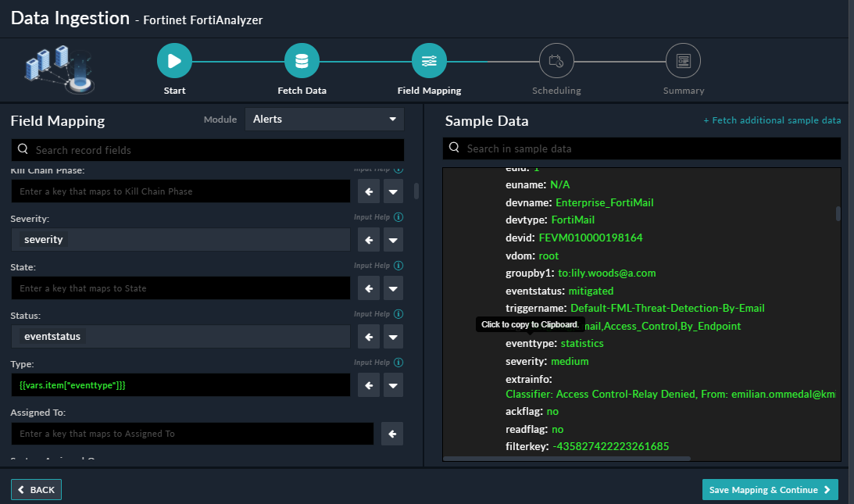Copy severity value medium
This screenshot has height=504, width=854.
point(569,361)
